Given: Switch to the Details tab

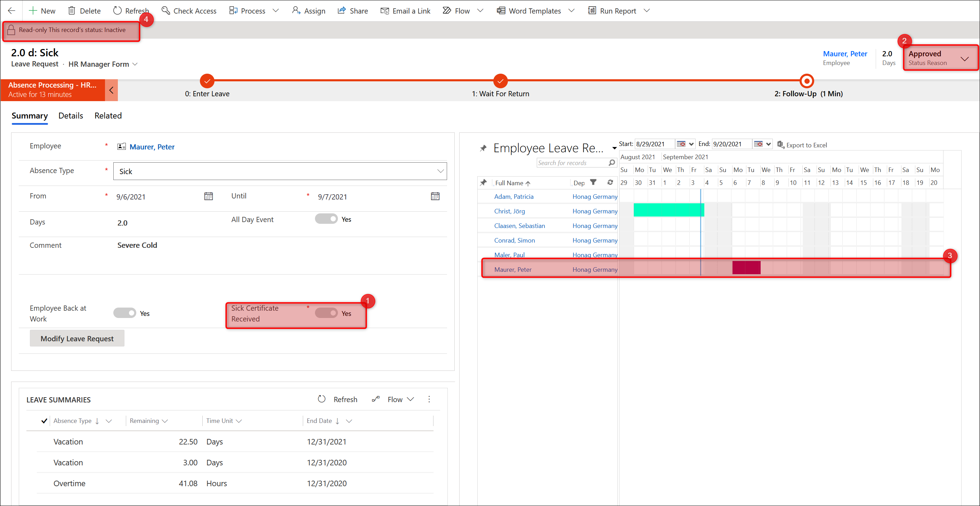Looking at the screenshot, I should (x=70, y=116).
